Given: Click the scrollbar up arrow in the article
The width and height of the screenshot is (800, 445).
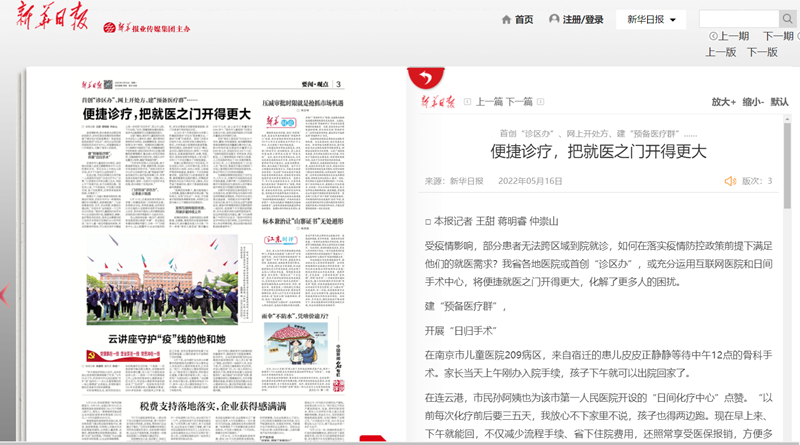Looking at the screenshot, I should click(x=787, y=119).
